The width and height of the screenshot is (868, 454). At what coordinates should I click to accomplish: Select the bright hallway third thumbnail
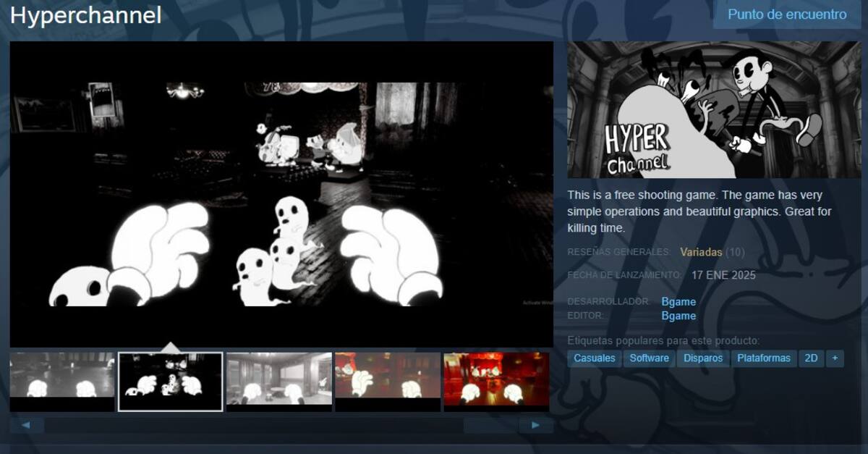click(x=279, y=382)
